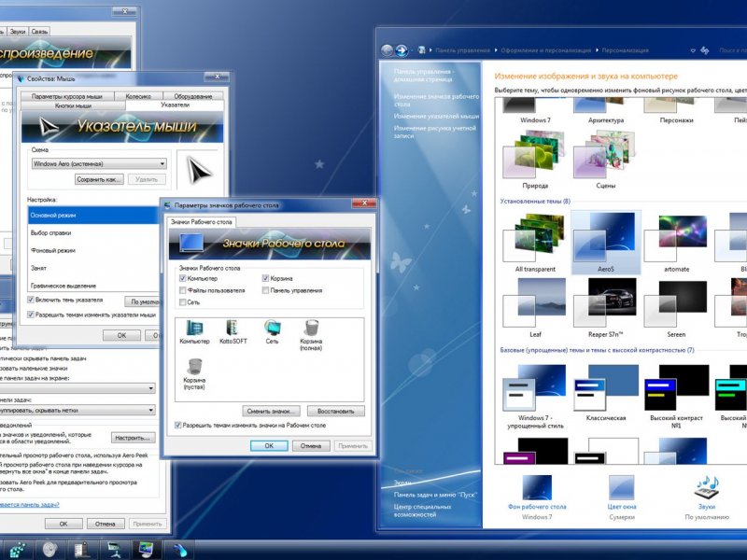Open the Personalization monitor taskbar icon
The image size is (747, 560).
pos(147,550)
